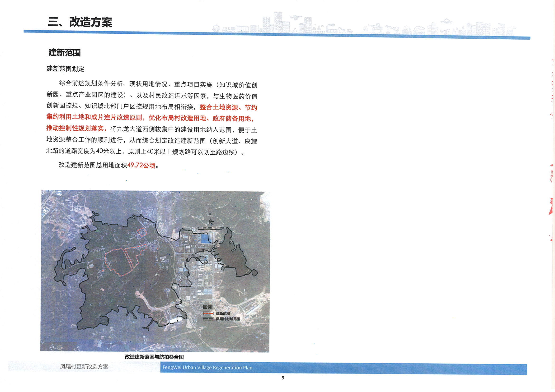The image size is (555, 392).
Task: Select the subheading 建新范围
Action: click(x=65, y=52)
